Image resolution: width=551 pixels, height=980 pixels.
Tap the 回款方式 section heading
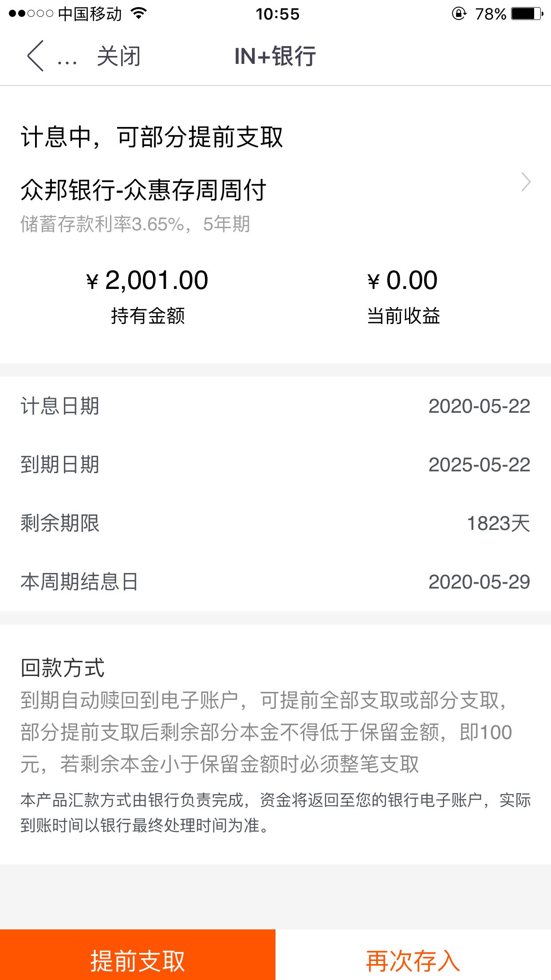(x=63, y=668)
